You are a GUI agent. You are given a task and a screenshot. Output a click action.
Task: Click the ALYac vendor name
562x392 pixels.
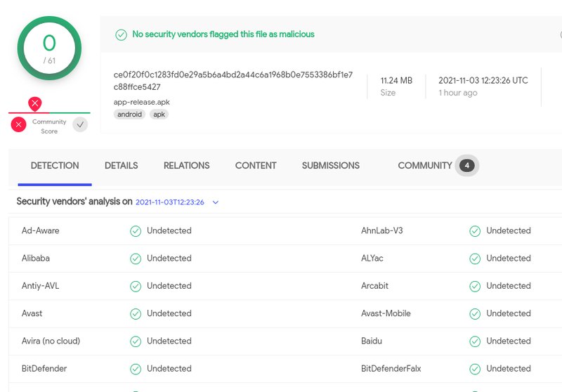(x=372, y=258)
